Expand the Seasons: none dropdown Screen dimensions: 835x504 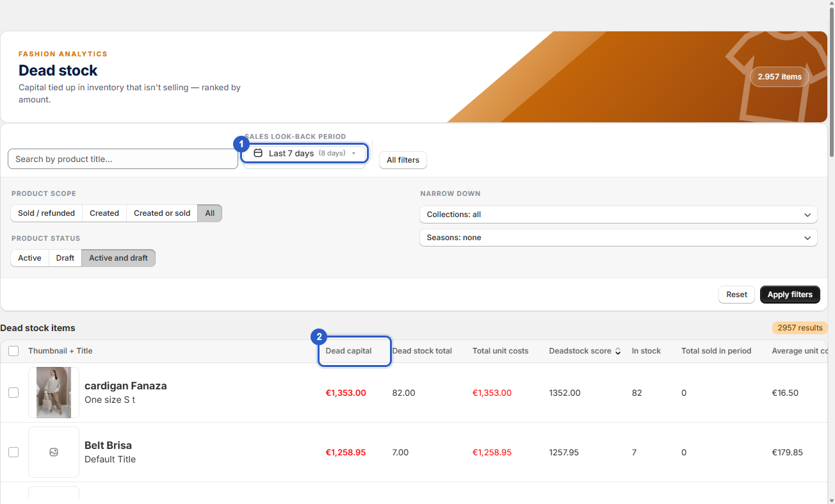[x=619, y=238]
